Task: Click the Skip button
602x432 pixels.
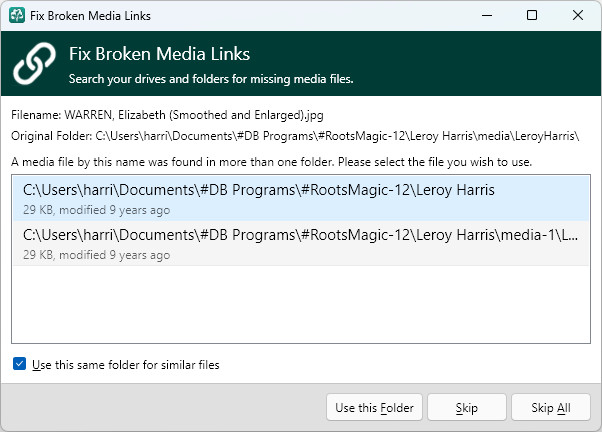Action: click(467, 407)
